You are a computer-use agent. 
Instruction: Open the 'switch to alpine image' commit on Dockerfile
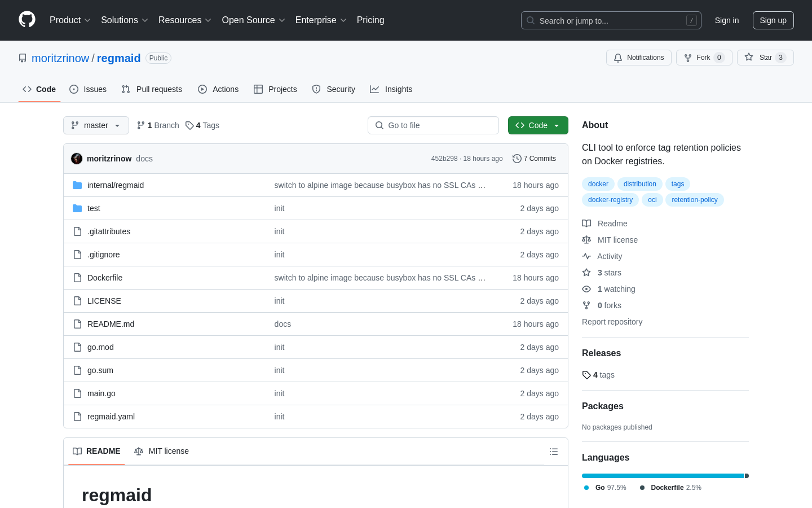[379, 278]
